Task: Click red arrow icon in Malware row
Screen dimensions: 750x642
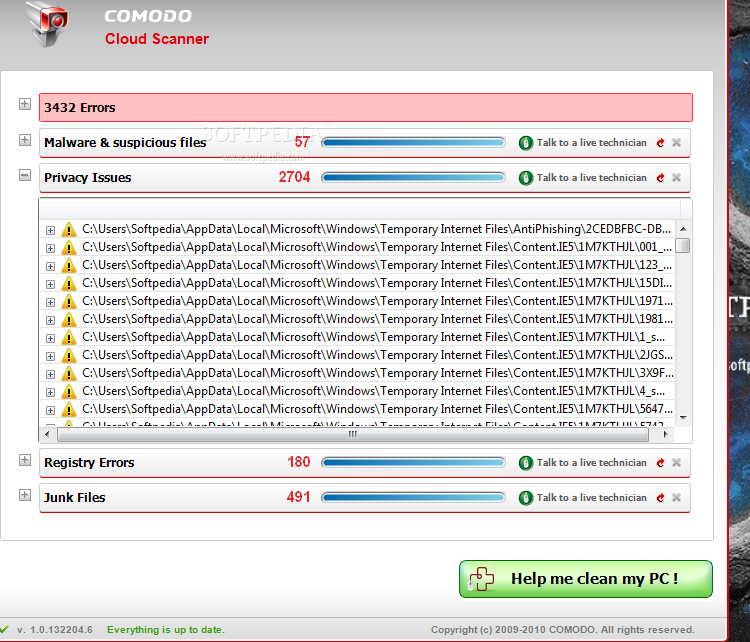Action: pos(661,143)
